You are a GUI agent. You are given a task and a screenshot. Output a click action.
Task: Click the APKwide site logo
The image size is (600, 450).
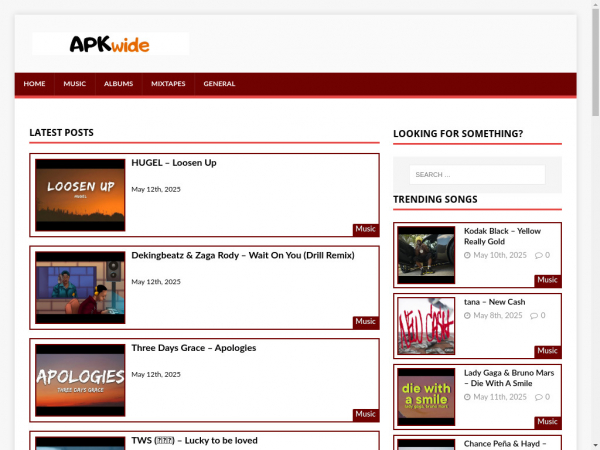[110, 44]
